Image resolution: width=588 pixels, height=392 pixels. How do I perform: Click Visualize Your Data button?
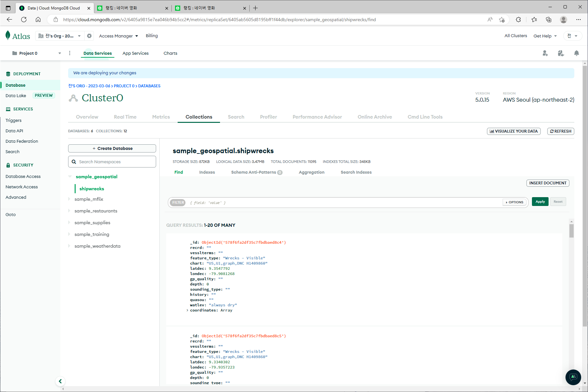pyautogui.click(x=514, y=131)
